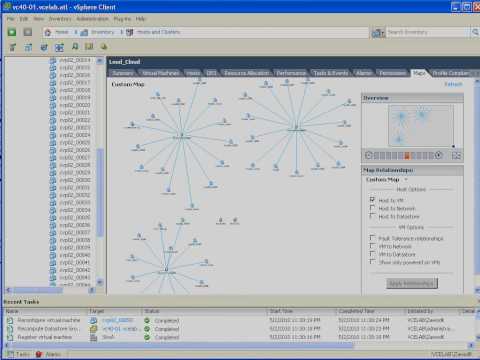Click the Alarms icon in the status bar

39,354
